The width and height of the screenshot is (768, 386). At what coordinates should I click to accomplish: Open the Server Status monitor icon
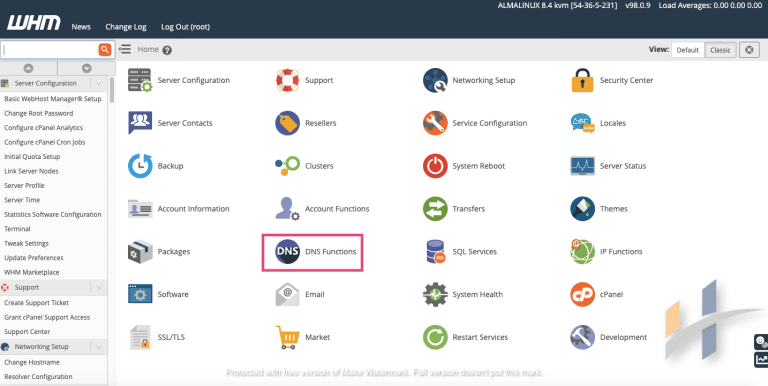point(582,166)
